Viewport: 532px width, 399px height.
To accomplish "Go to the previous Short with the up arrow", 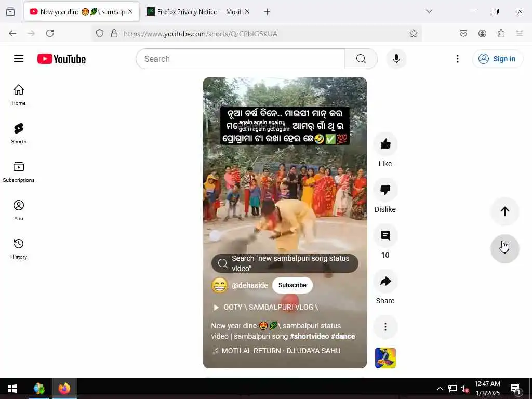I will (504, 211).
